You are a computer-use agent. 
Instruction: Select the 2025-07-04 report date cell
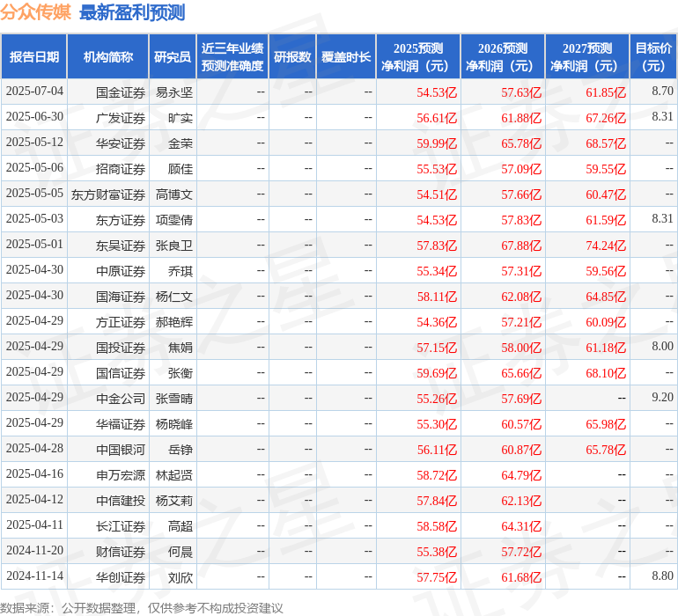pyautogui.click(x=34, y=92)
